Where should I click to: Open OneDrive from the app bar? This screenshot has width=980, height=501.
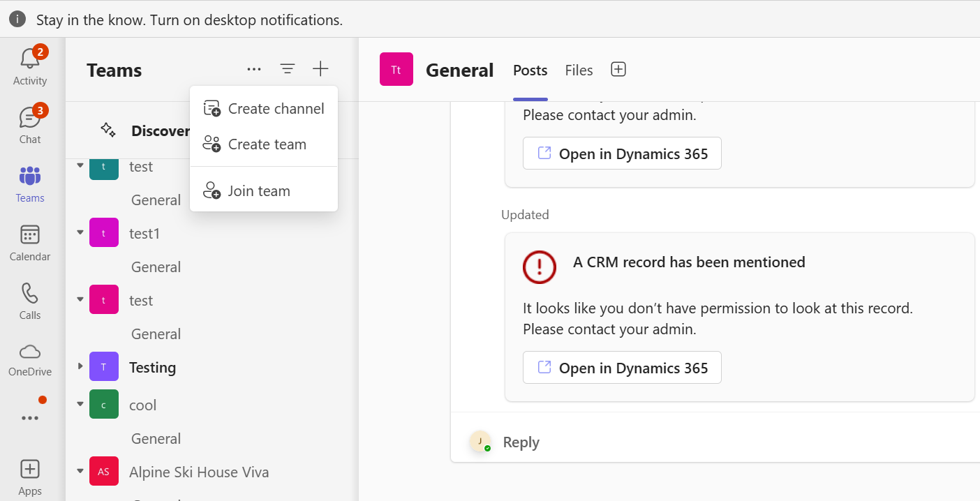click(x=30, y=351)
